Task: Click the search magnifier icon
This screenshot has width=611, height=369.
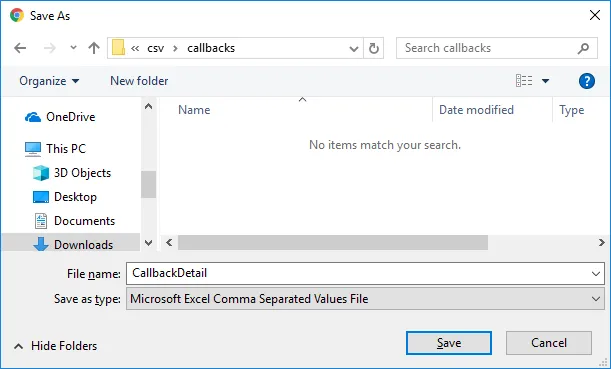Action: coord(583,48)
